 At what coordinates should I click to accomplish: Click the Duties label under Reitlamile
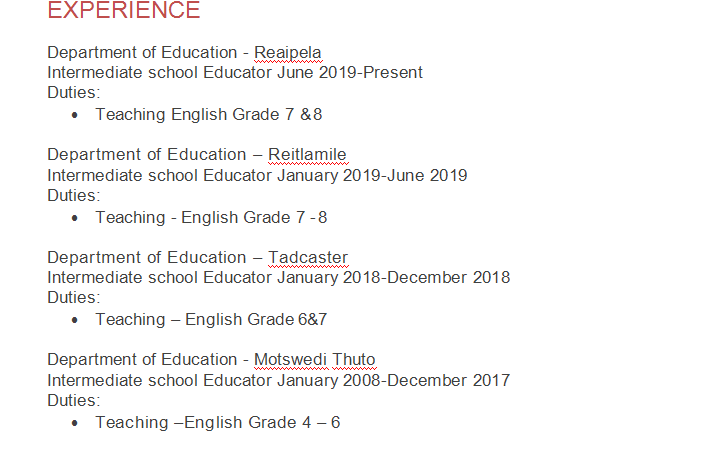(73, 195)
